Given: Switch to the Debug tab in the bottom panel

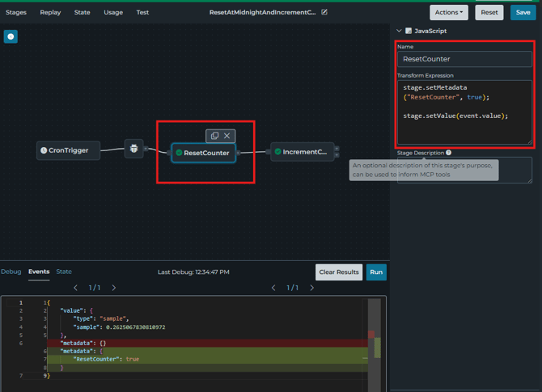Looking at the screenshot, I should [11, 272].
